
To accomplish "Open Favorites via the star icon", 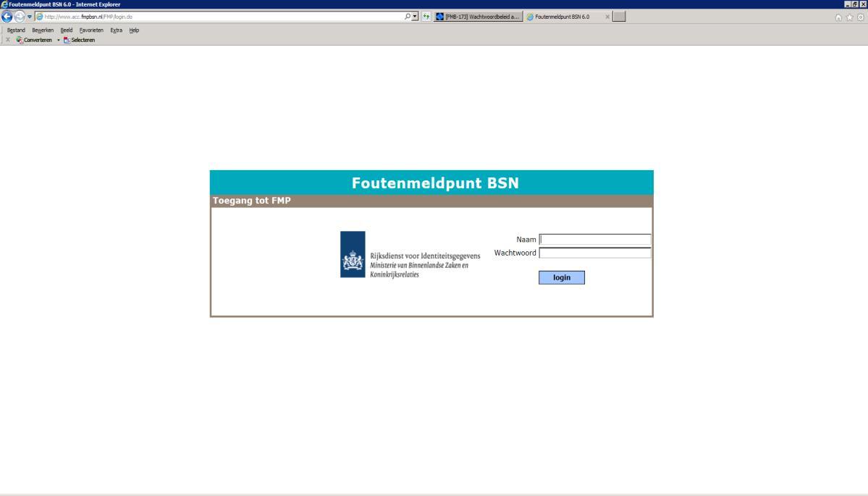I will coord(849,17).
